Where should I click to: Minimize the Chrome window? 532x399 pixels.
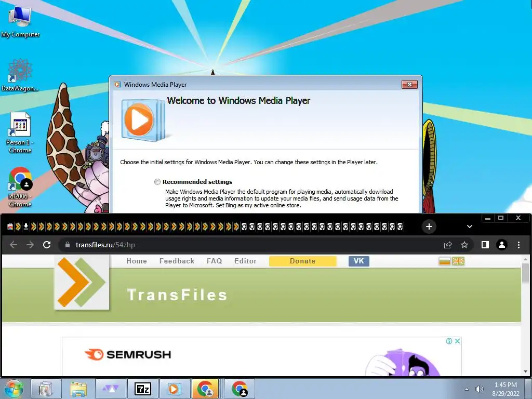tap(488, 218)
